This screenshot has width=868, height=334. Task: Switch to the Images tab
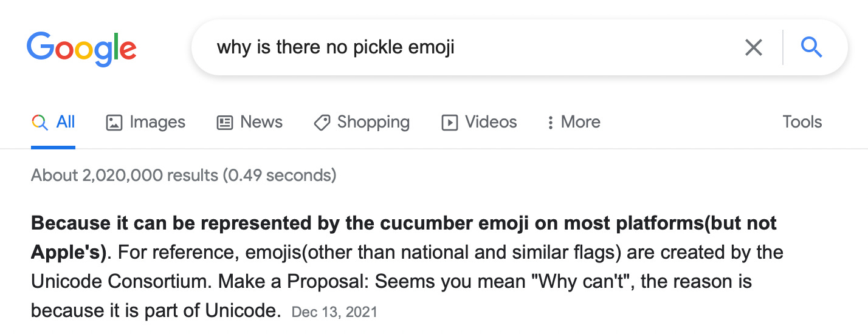tap(146, 122)
